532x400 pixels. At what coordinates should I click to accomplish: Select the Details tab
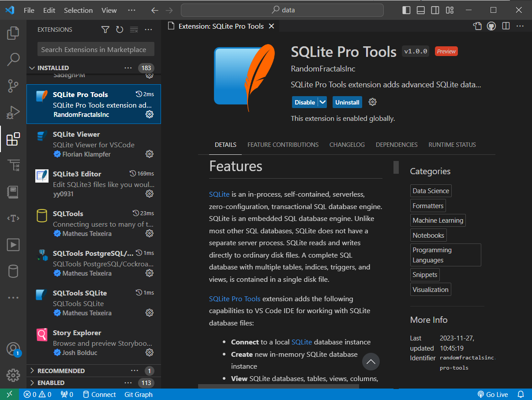225,145
